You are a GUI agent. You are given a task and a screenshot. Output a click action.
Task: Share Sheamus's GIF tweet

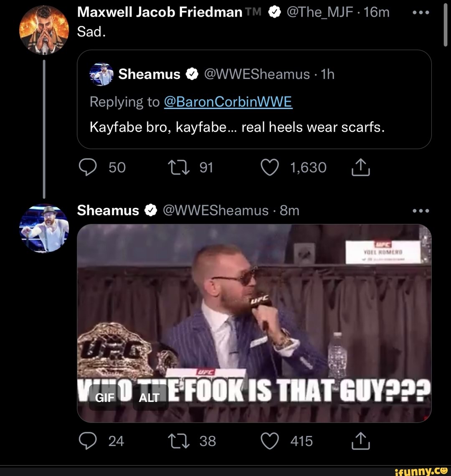click(x=360, y=441)
